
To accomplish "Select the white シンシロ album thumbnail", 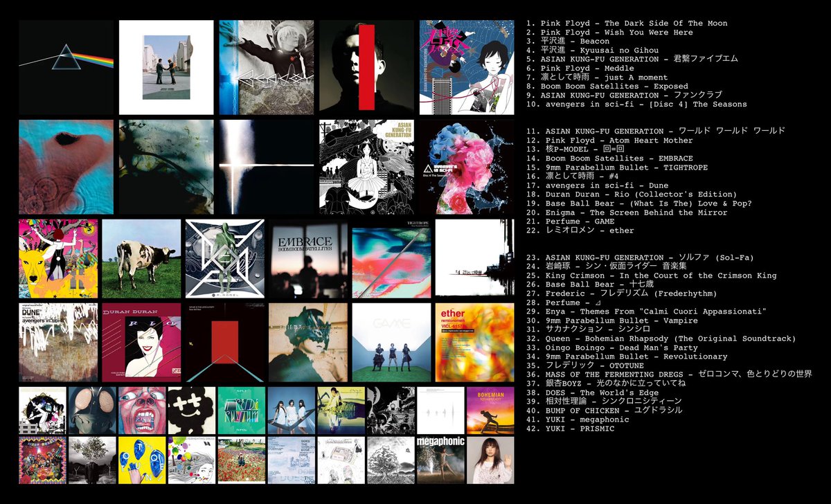I will (440, 411).
